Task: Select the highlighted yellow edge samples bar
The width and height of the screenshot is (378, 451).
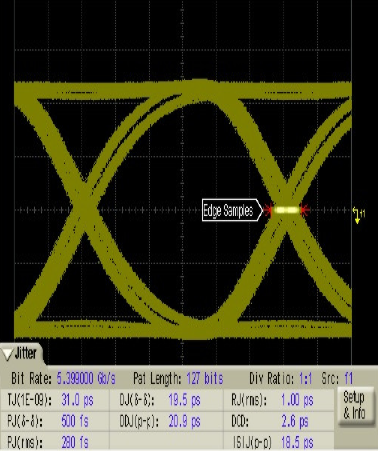Action: coord(286,210)
